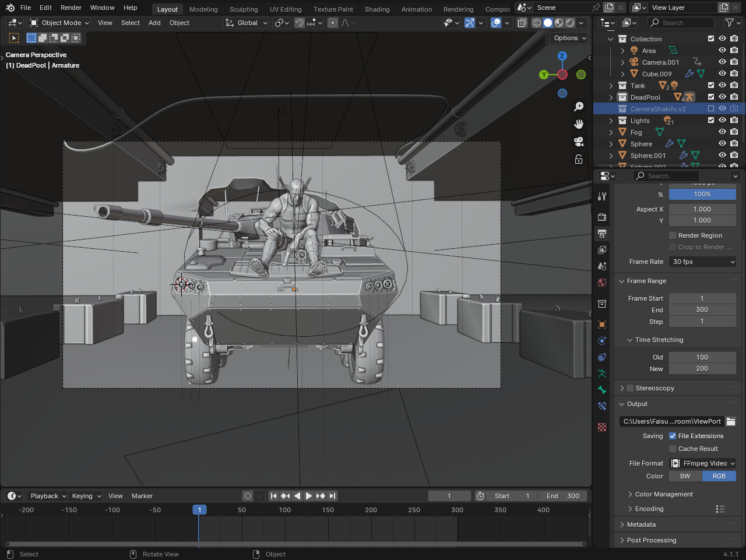Open the Object Constraints properties tab

click(x=602, y=357)
